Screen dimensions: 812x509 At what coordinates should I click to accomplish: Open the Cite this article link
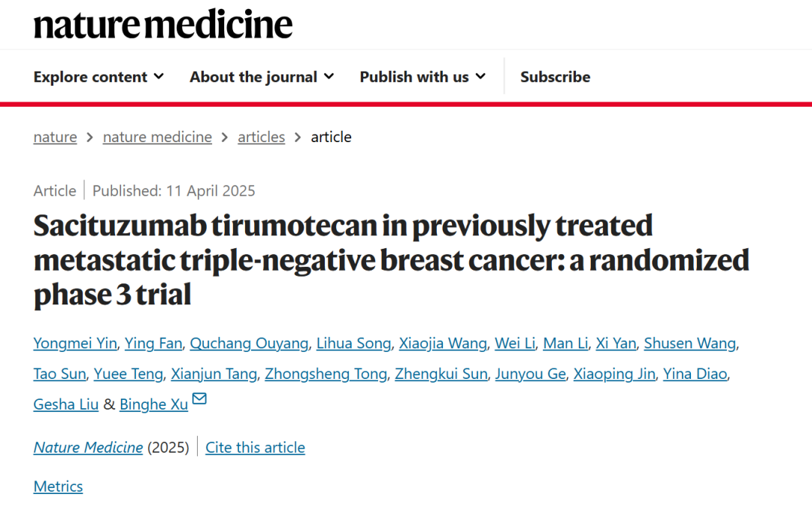(255, 447)
